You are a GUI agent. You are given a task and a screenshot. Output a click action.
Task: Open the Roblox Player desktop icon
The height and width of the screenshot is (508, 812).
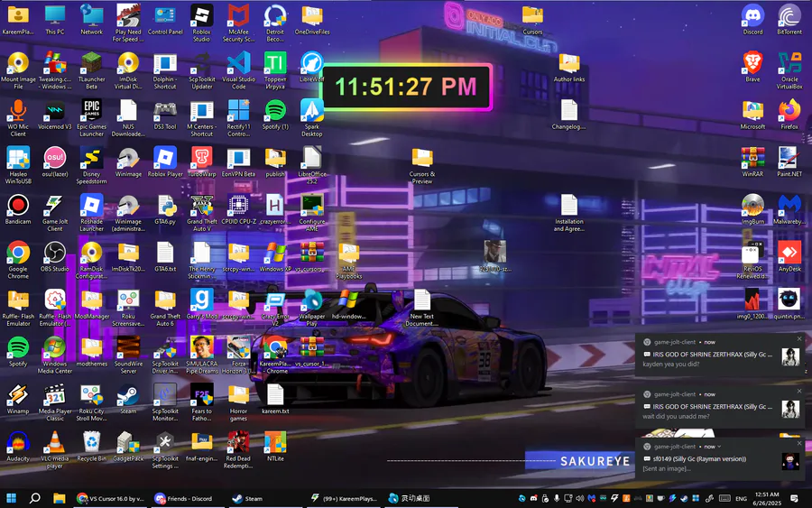pyautogui.click(x=165, y=162)
